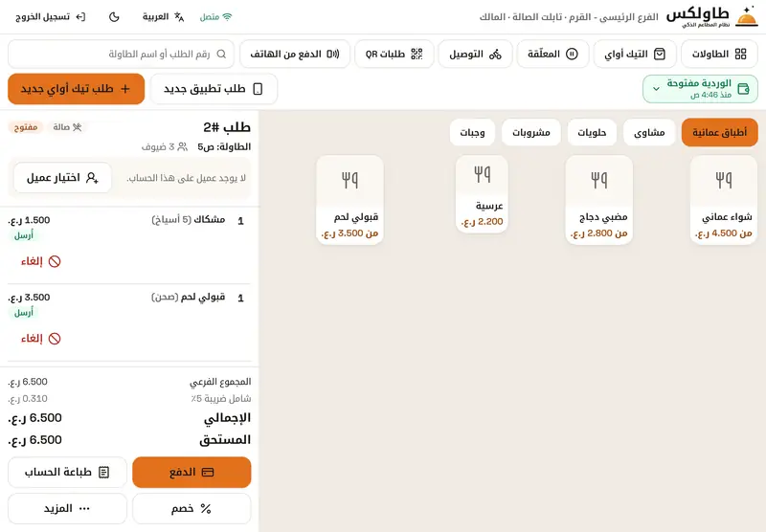Screen dimensions: 766x532
Task: Click the shift wallet icon
Action: pyautogui.click(x=743, y=89)
